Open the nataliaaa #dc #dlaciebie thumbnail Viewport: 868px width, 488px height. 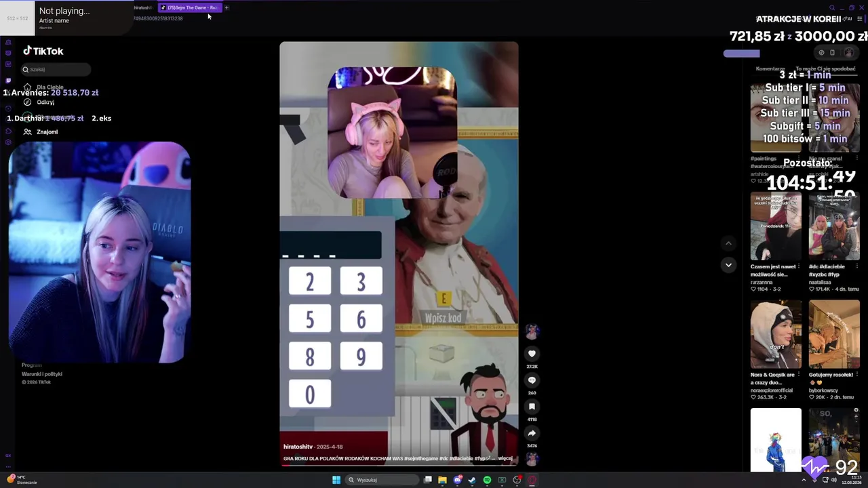pyautogui.click(x=834, y=226)
